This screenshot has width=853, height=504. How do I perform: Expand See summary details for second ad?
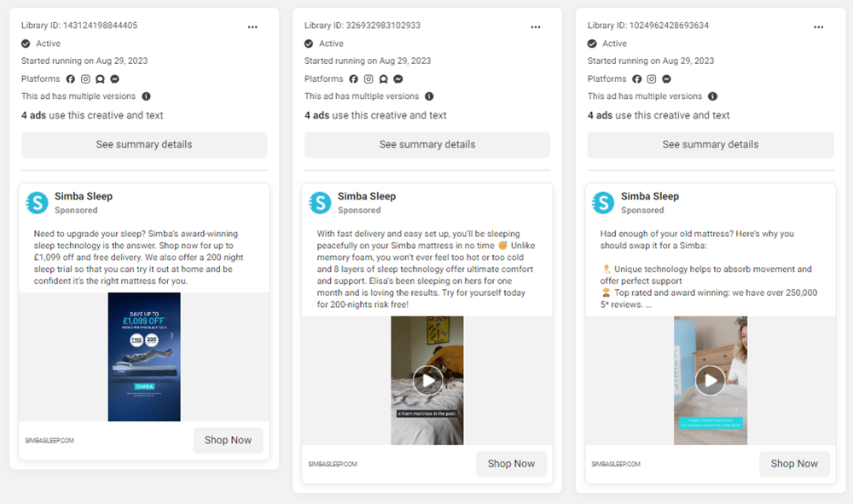tap(427, 145)
